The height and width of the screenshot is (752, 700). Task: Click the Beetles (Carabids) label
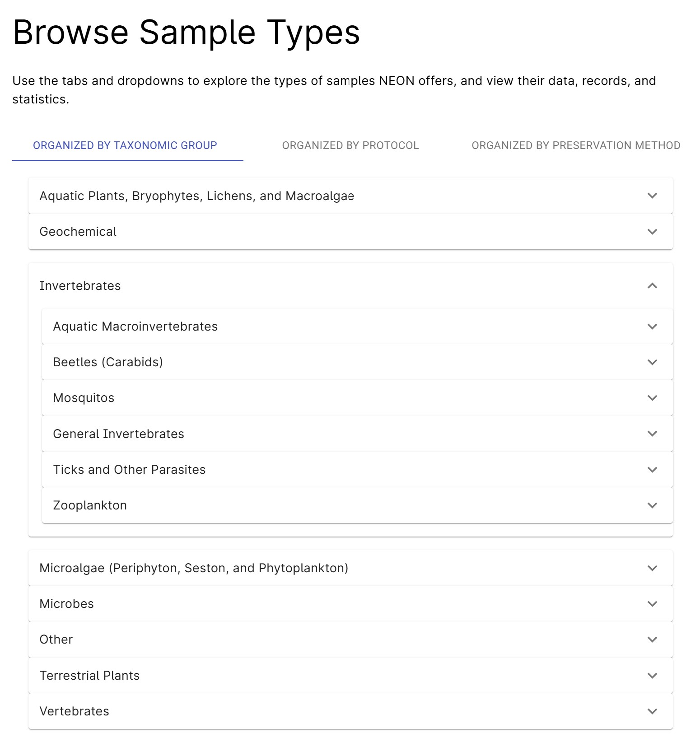(108, 362)
